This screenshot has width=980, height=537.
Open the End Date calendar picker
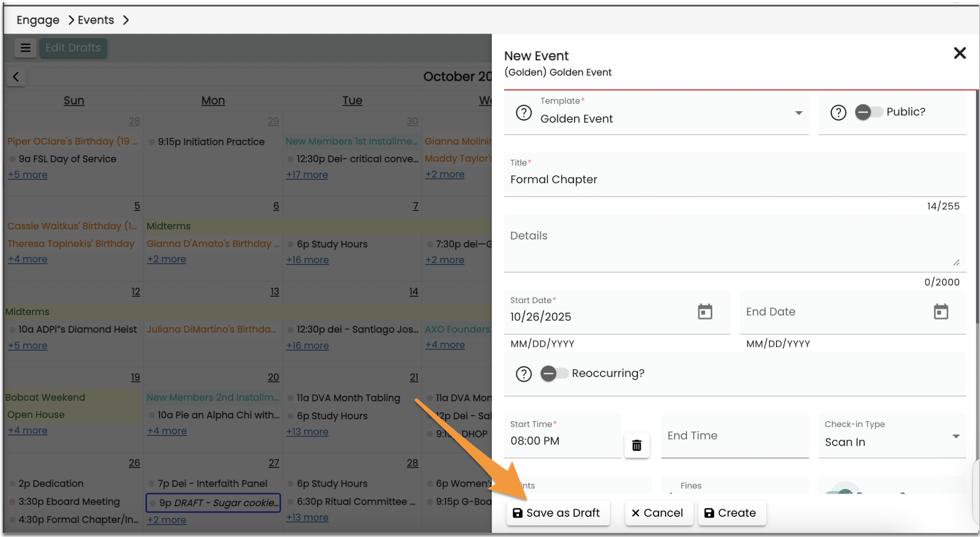940,312
